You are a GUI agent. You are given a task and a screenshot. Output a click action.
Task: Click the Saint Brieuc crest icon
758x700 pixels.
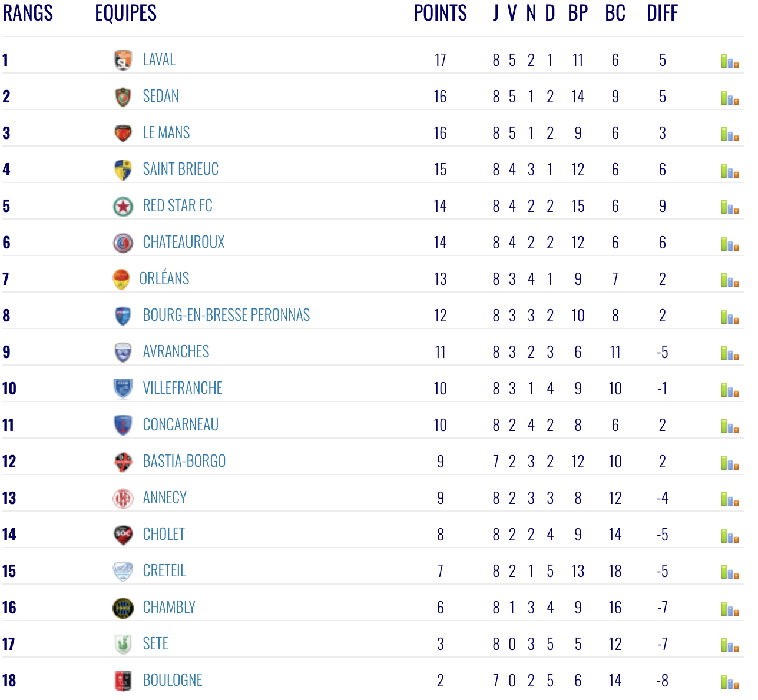(x=123, y=170)
